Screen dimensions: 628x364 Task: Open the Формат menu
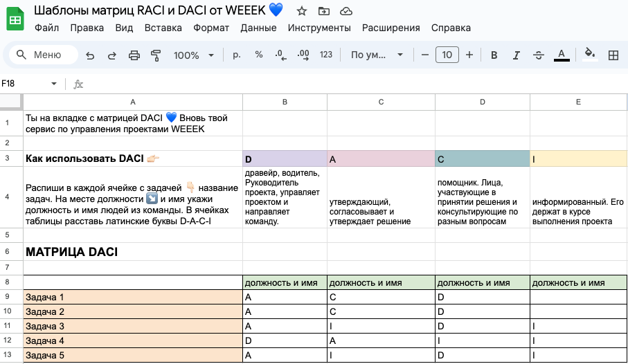(x=211, y=28)
